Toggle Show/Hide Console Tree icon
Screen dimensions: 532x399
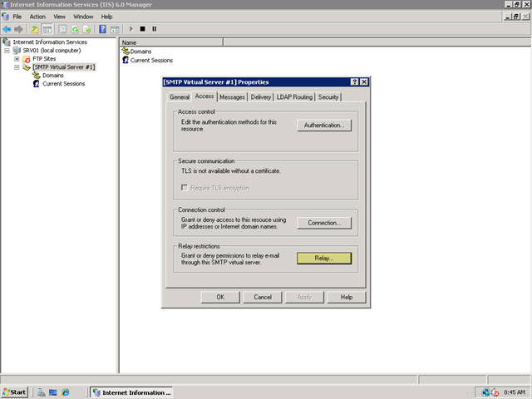click(47, 29)
